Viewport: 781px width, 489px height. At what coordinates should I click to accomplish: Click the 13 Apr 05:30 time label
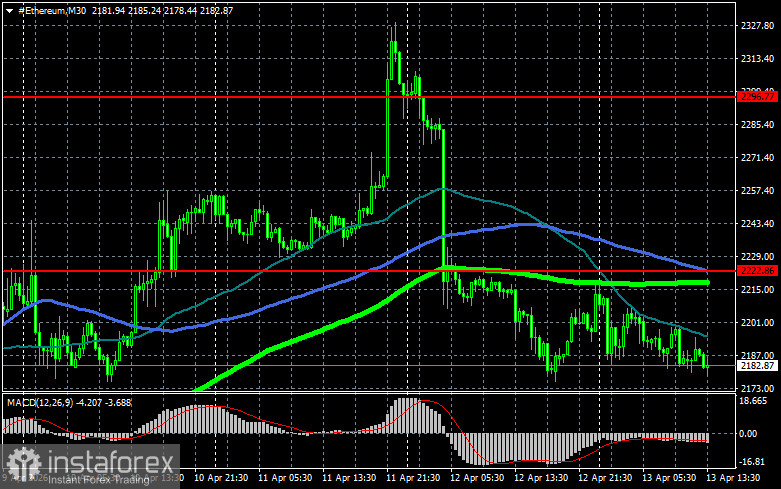669,478
